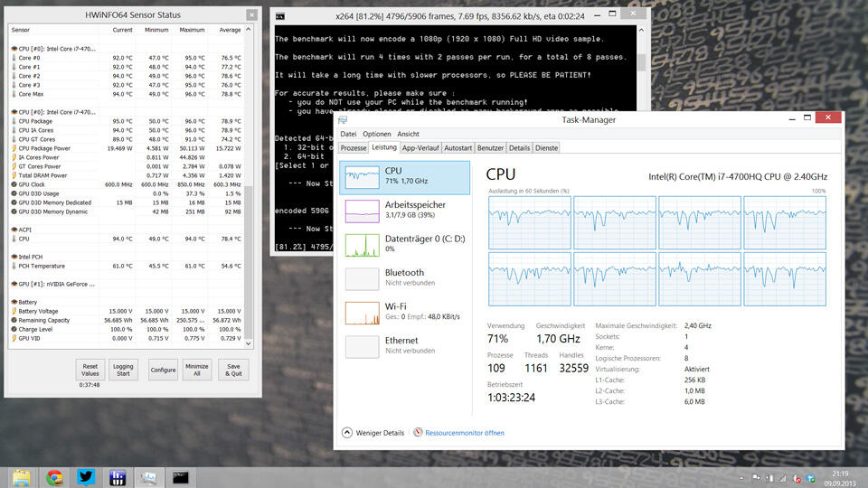Viewport: 868px width, 488px height.
Task: Click Task-Manager title bar icon
Action: click(x=343, y=119)
